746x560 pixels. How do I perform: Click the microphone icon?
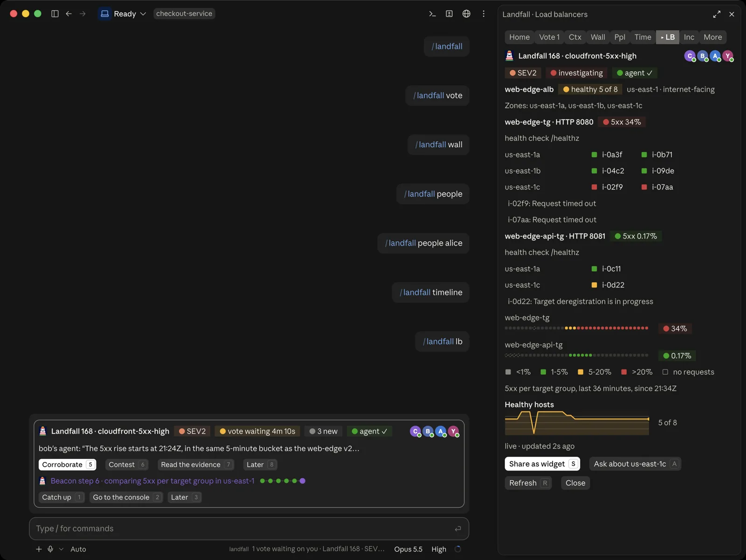(50, 549)
